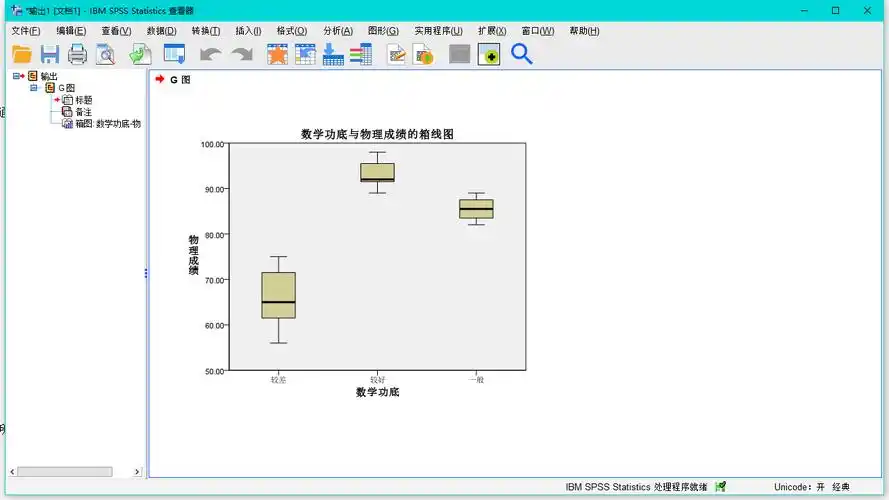Select the 标题 item in outline
Viewport: 889px width, 500px height.
[x=83, y=100]
